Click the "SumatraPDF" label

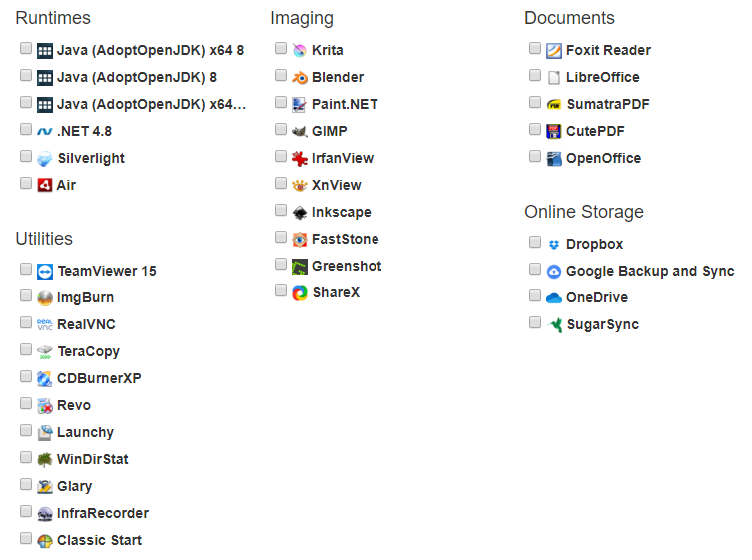tap(608, 104)
